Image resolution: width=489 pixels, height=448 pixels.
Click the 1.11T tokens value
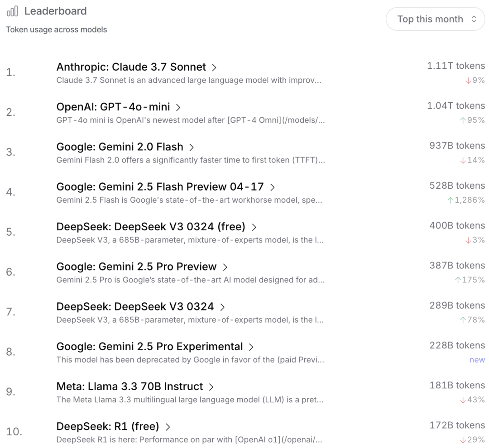coord(455,66)
